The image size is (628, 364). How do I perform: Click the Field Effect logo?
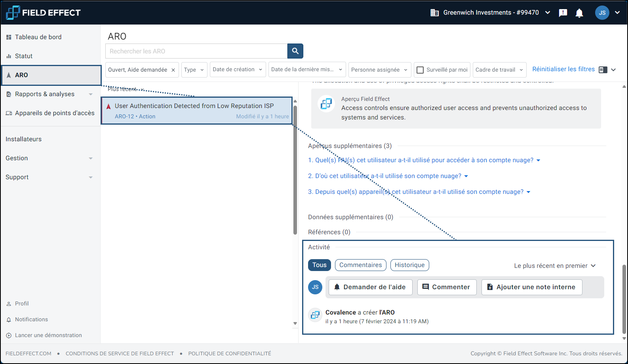(43, 13)
